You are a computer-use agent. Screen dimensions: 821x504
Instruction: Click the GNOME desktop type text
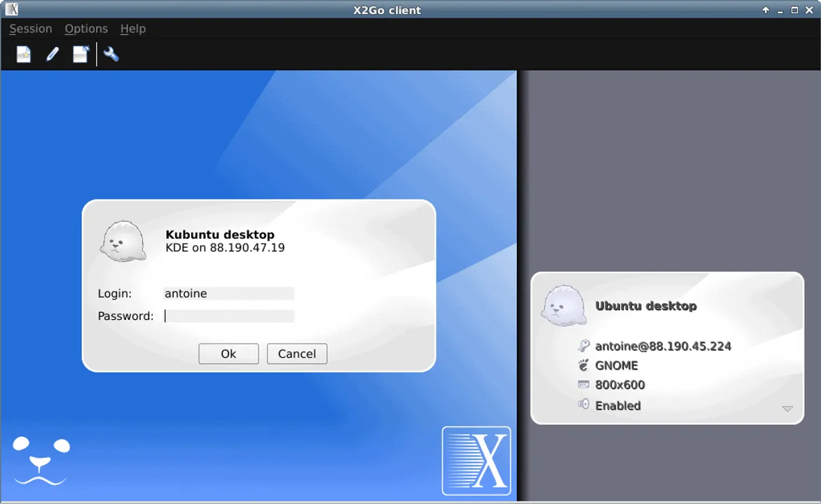tap(616, 365)
